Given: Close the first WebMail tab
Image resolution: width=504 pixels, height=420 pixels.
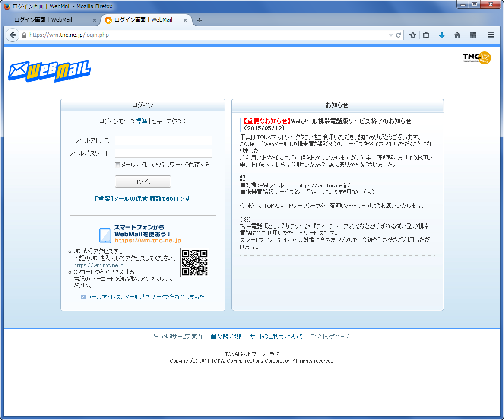Looking at the screenshot, I should 94,20.
